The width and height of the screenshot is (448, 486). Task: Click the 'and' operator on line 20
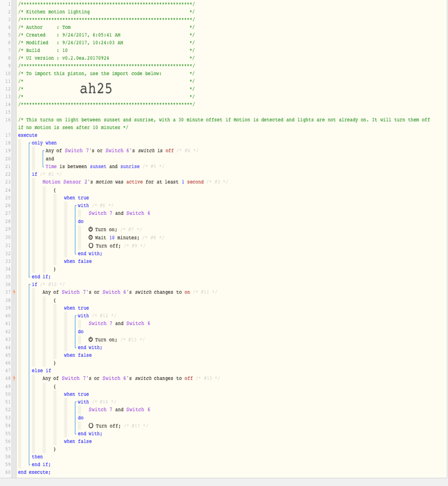click(x=50, y=159)
